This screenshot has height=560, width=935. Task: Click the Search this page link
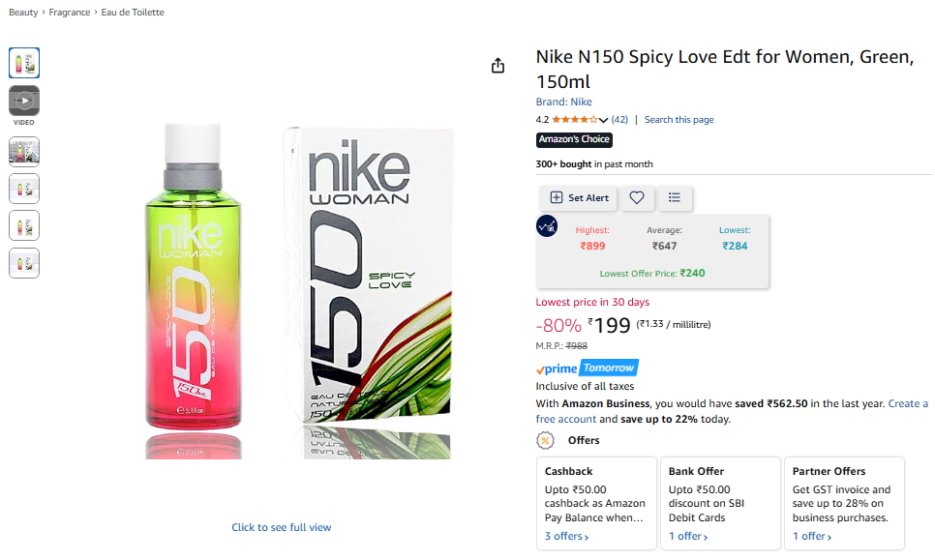point(679,120)
